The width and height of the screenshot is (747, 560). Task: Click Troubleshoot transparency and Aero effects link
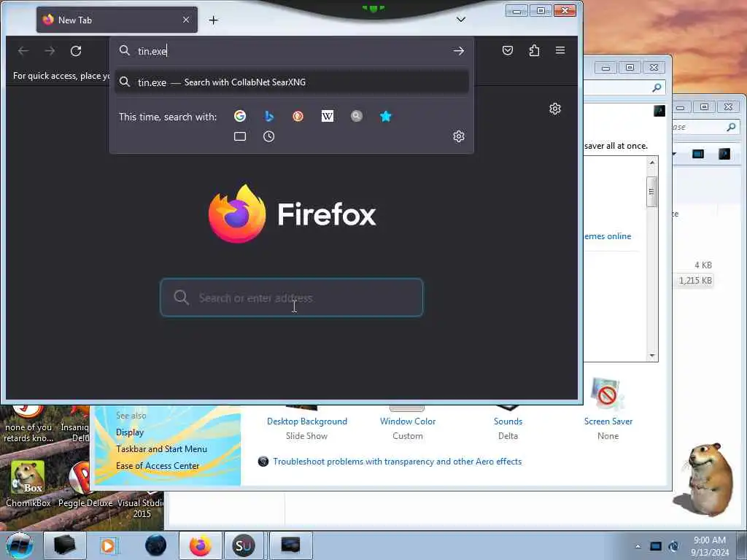pyautogui.click(x=398, y=462)
